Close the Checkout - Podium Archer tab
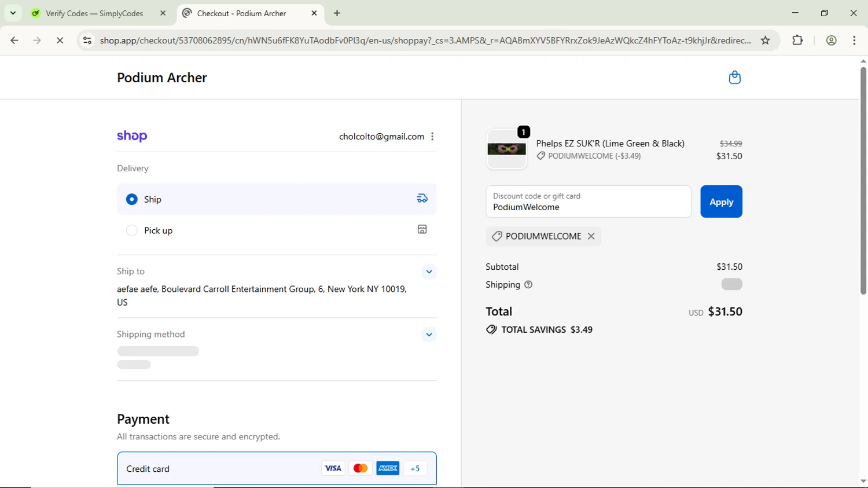This screenshot has width=868, height=488. tap(314, 13)
